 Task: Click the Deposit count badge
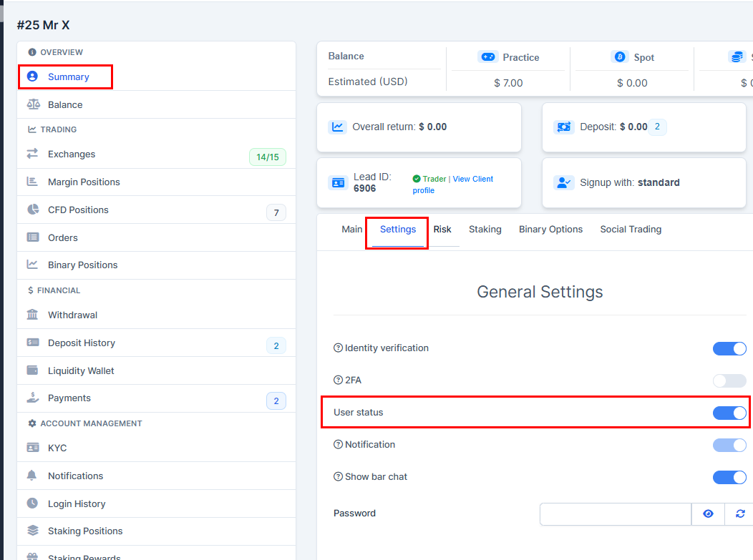[659, 127]
